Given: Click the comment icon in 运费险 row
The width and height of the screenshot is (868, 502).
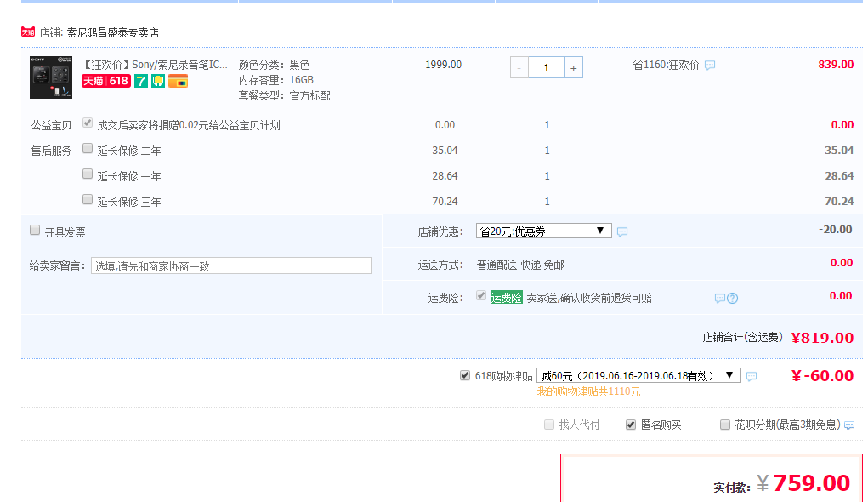Looking at the screenshot, I should (719, 298).
